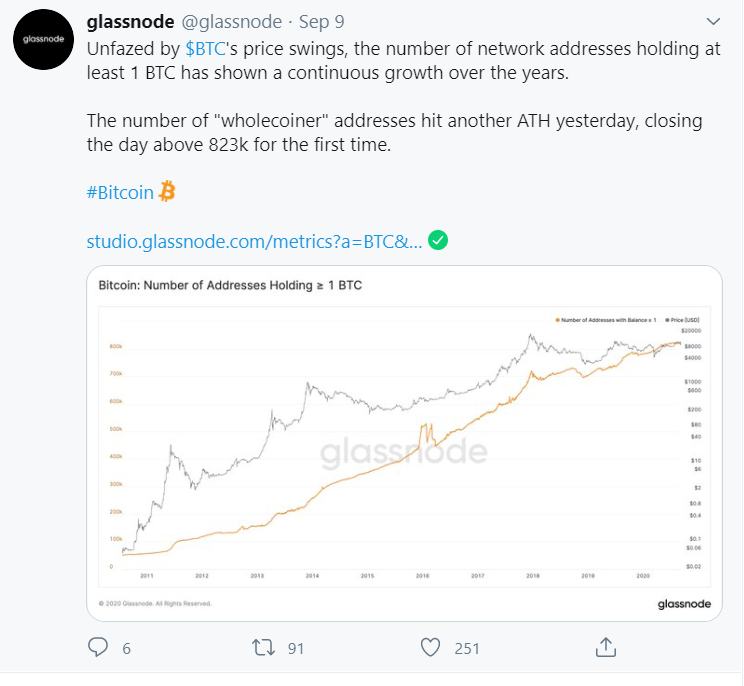The height and width of the screenshot is (686, 744).
Task: Click the orange Bitcoin emoji icon
Action: (x=167, y=191)
